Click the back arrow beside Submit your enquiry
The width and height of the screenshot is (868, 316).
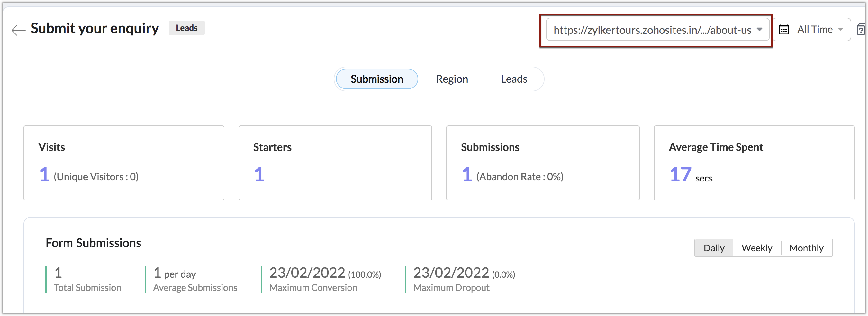click(18, 30)
